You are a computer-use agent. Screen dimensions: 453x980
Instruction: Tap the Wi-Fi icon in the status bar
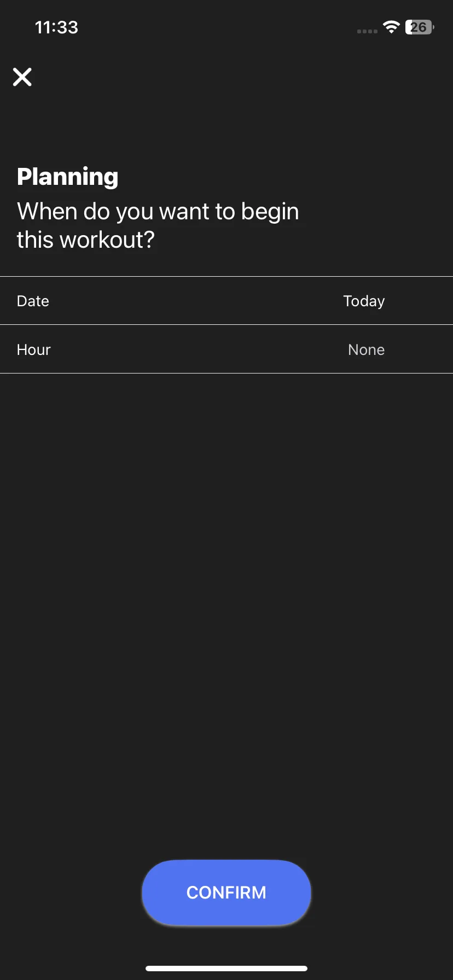[x=391, y=27]
